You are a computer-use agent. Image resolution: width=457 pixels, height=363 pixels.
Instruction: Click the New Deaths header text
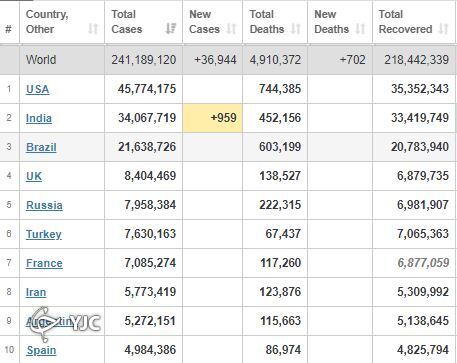coord(331,22)
